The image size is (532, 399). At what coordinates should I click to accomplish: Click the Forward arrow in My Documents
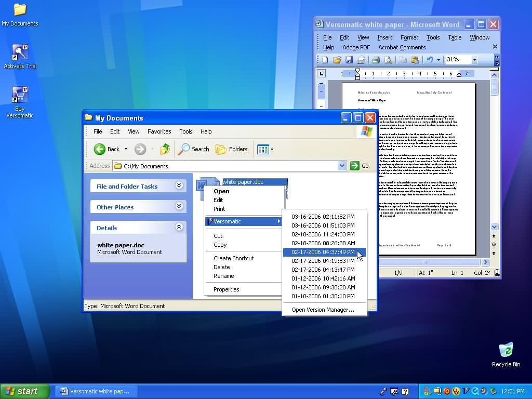point(140,149)
